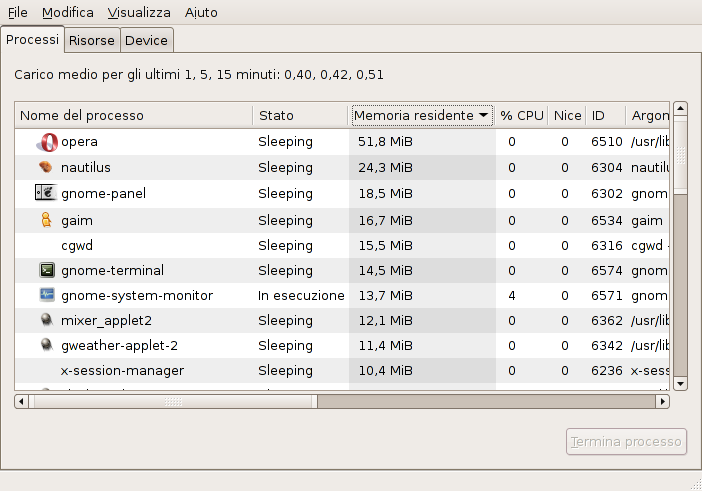Click the Carico medio load average text
The width and height of the screenshot is (702, 491).
click(199, 75)
